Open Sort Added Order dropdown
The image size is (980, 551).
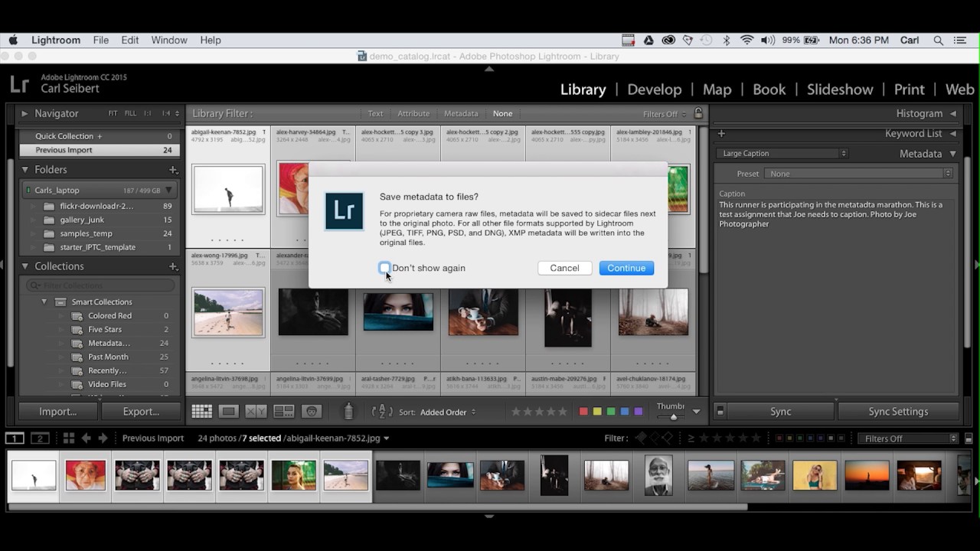pos(448,412)
